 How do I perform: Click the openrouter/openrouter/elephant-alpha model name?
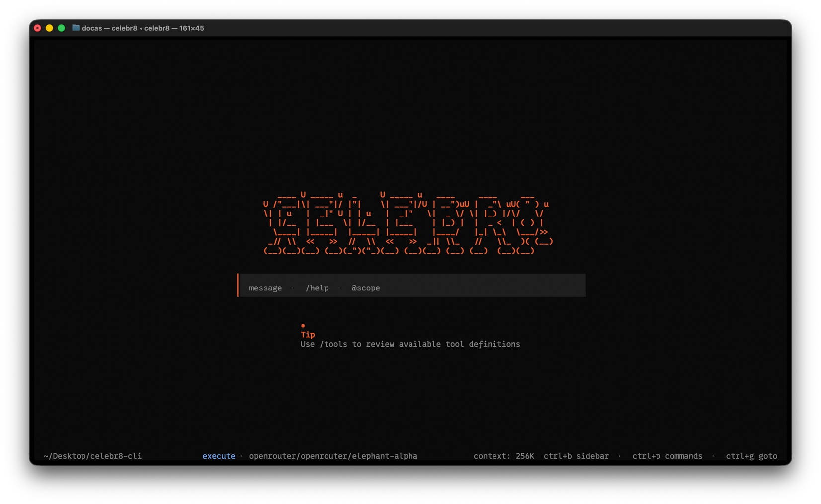(x=333, y=456)
